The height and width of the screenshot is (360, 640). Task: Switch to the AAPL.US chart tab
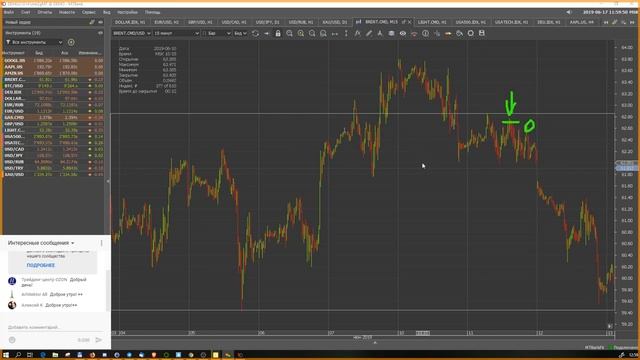point(582,22)
